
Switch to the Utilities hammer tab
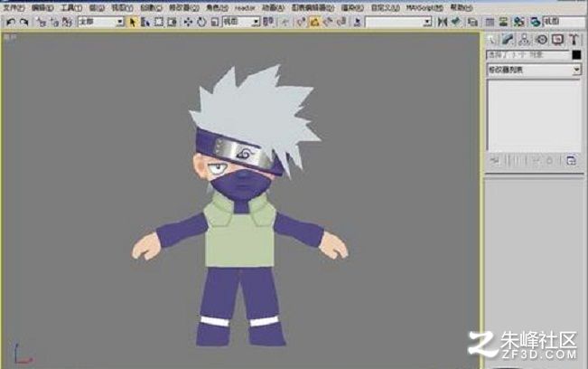(x=574, y=40)
